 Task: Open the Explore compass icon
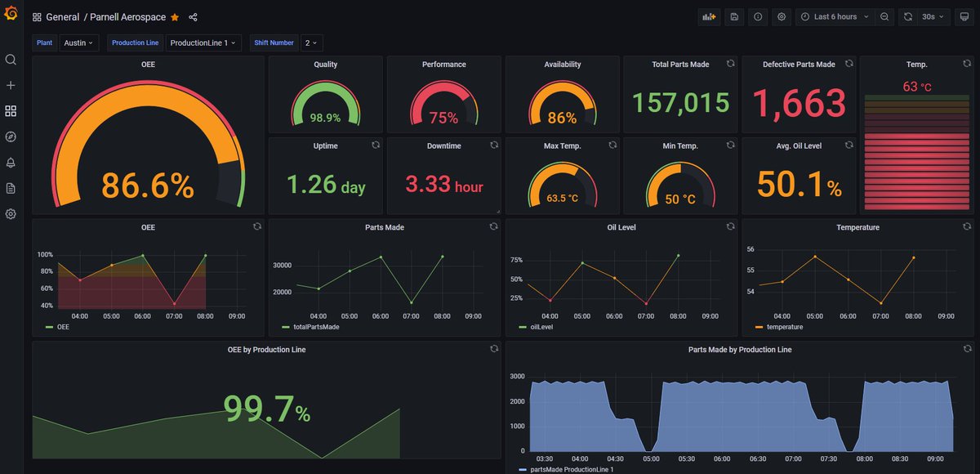(x=11, y=136)
